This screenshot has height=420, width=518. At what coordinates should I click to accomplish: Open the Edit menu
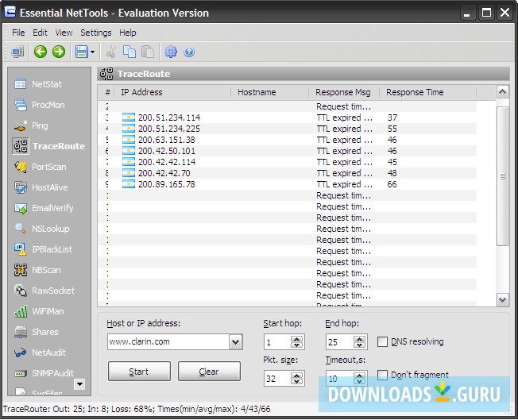point(40,33)
